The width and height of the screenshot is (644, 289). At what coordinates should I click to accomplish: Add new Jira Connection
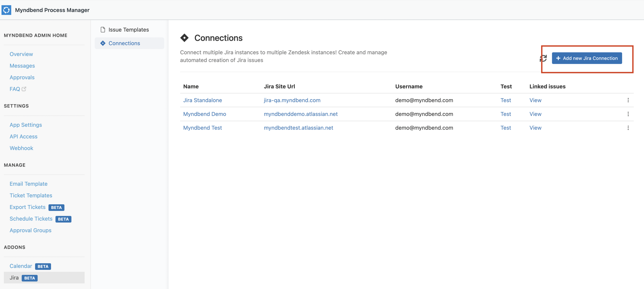click(x=587, y=58)
